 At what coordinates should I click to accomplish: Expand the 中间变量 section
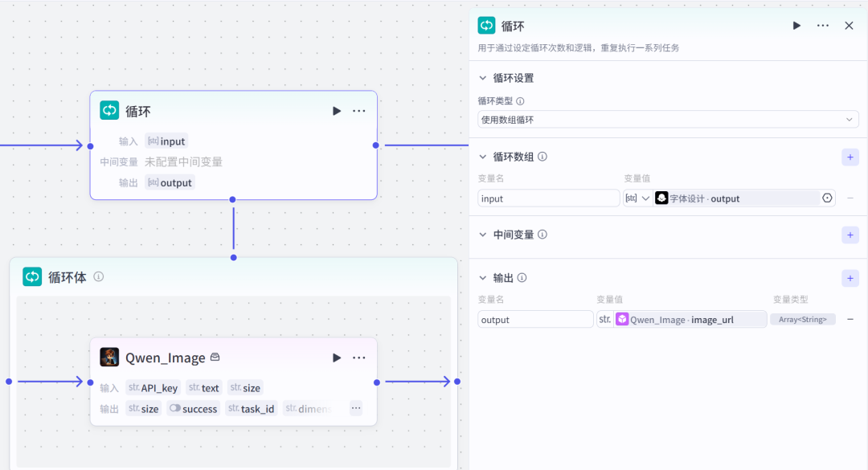(483, 235)
